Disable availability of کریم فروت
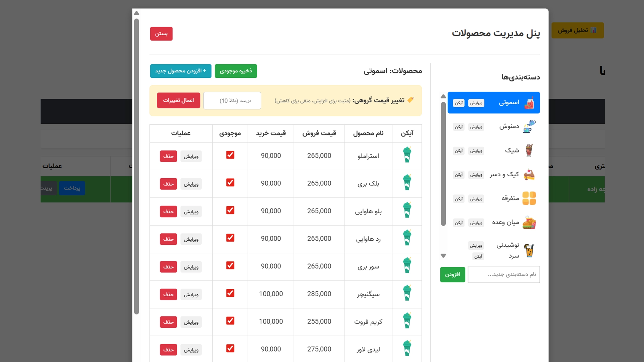Viewport: 644px width, 362px height. (230, 321)
